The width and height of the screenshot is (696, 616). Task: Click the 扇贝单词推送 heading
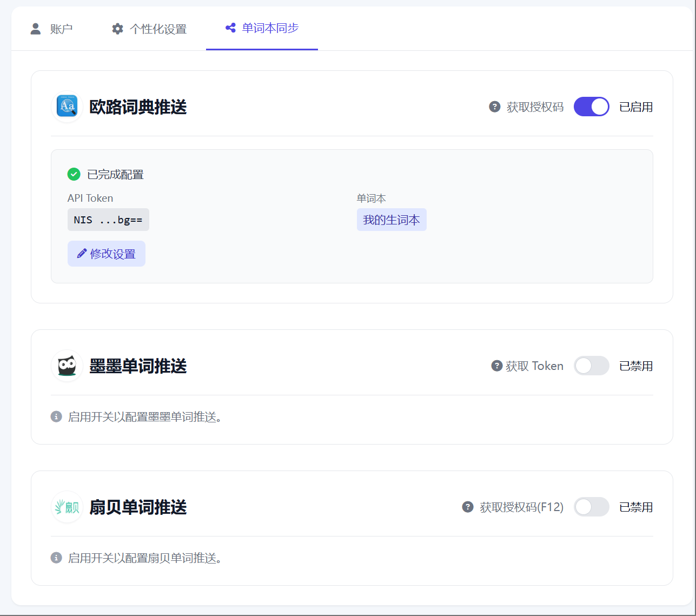click(138, 507)
